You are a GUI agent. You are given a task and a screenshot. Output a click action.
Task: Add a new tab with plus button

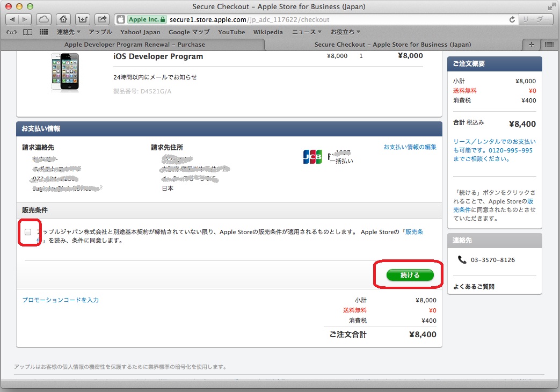[x=532, y=45]
